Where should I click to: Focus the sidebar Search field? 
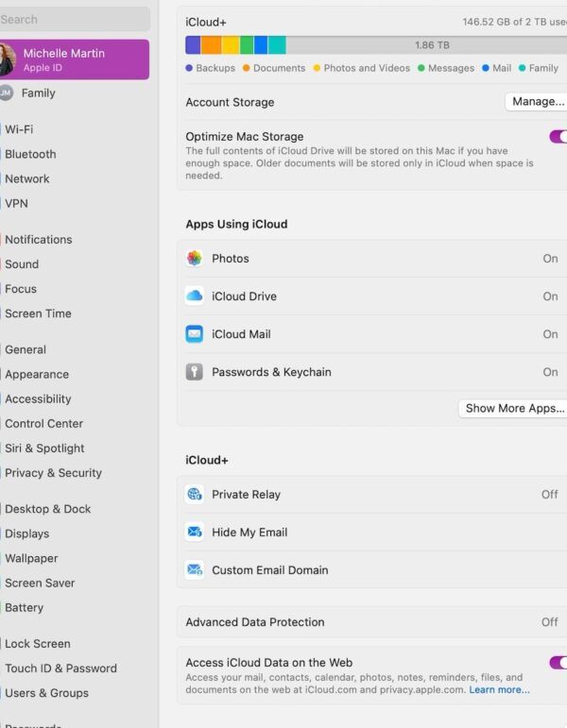coord(74,19)
